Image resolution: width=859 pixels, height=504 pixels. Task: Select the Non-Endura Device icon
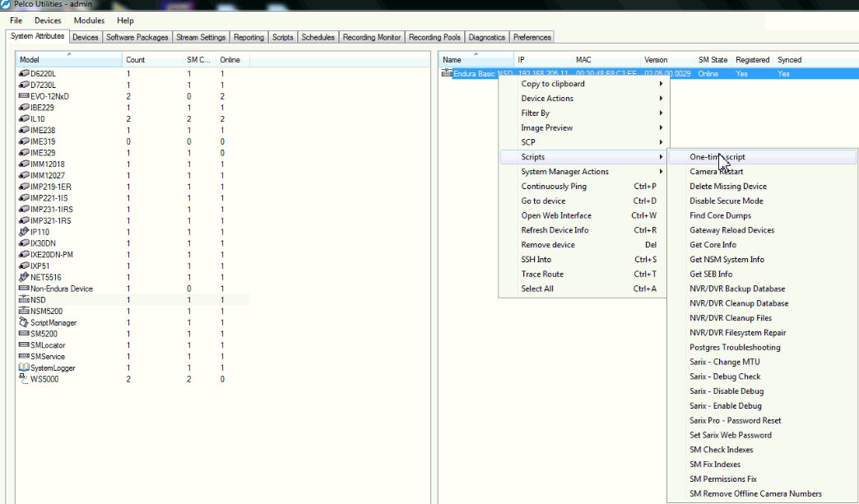pyautogui.click(x=25, y=289)
